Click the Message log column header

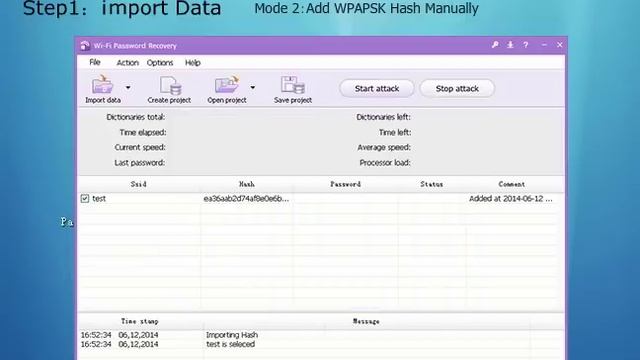[x=366, y=322]
